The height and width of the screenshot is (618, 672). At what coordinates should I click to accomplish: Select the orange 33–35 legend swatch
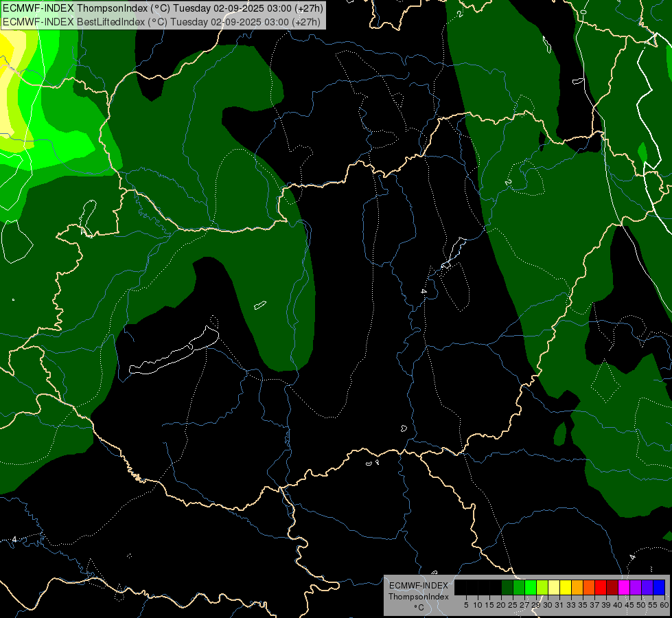pyautogui.click(x=577, y=587)
